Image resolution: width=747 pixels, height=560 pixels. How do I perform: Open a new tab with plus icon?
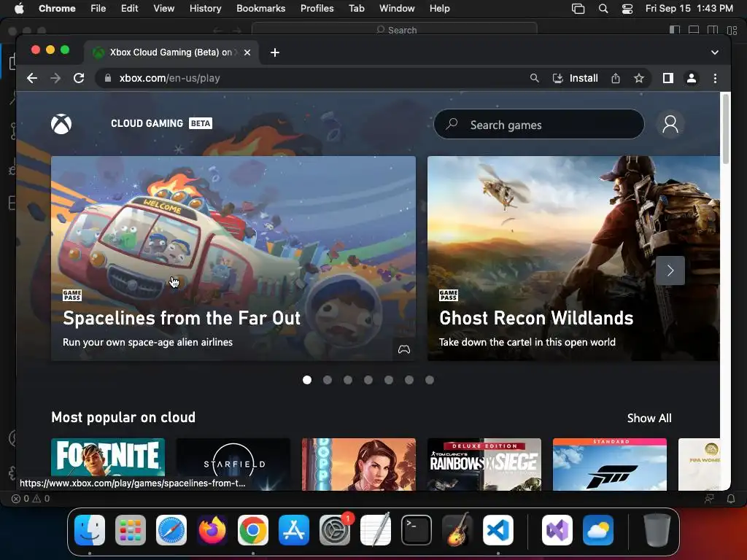click(275, 52)
